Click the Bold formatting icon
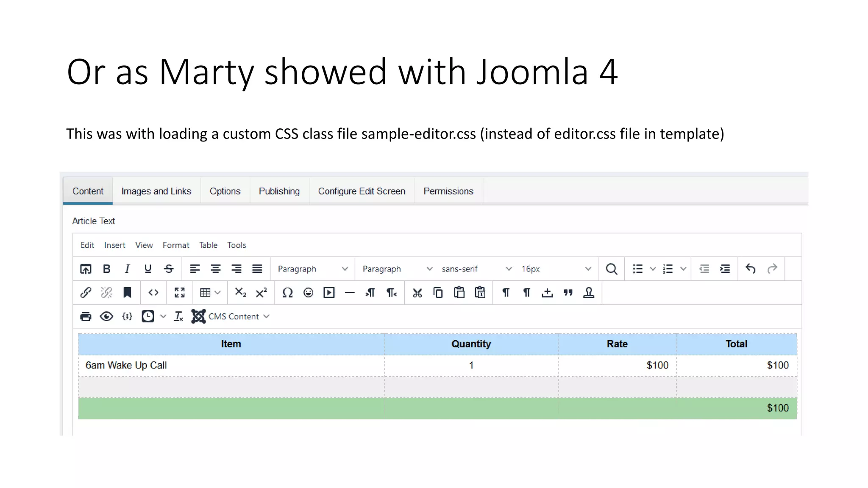Screen dimensions: 868x488 (x=107, y=269)
